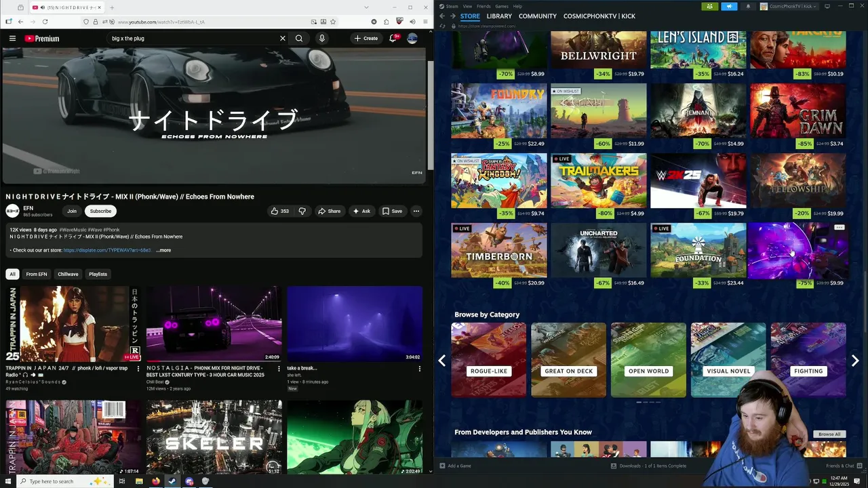
Task: Expand the description with ...more
Action: [x=163, y=250]
